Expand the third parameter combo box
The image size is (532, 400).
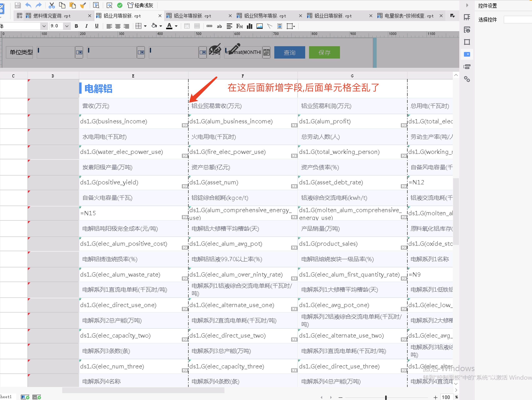point(202,52)
